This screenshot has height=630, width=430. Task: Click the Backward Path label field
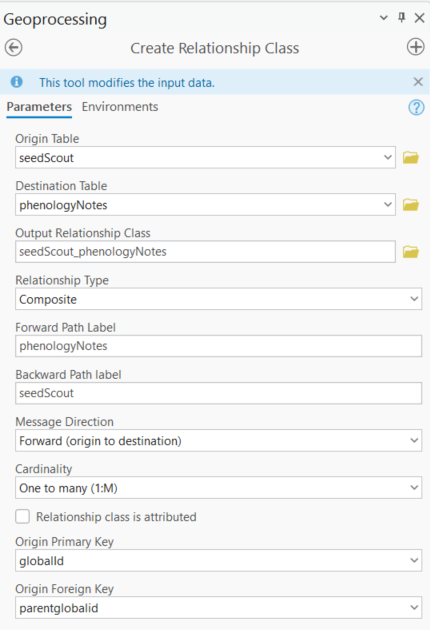click(219, 393)
